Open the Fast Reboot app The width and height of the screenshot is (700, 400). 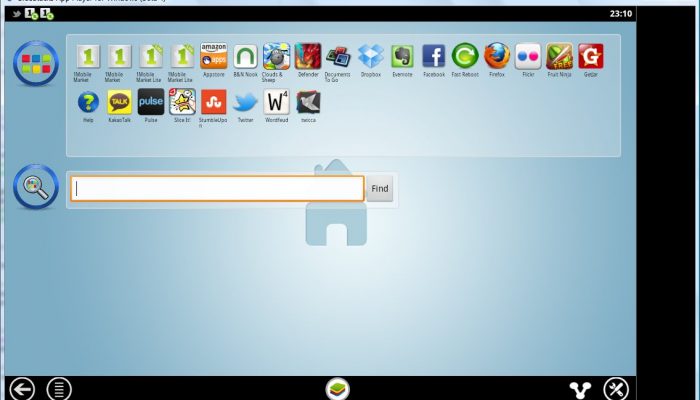coord(465,56)
